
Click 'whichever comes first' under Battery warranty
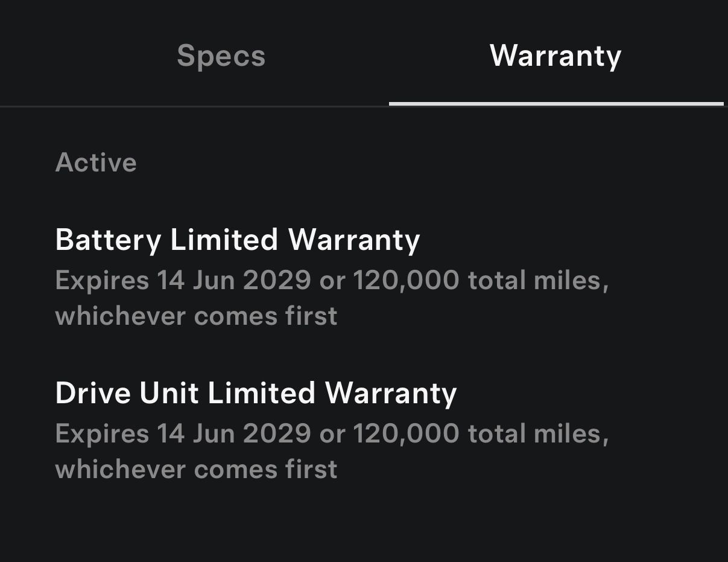tap(196, 316)
